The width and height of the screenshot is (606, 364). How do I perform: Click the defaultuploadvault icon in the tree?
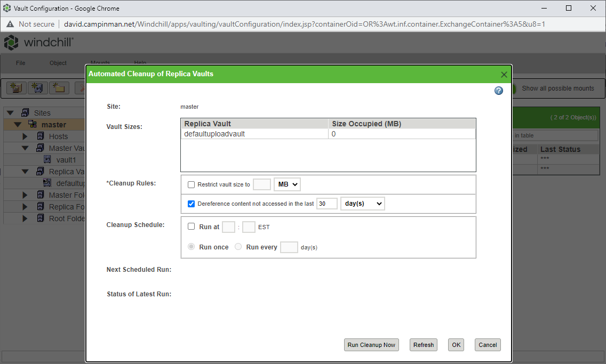tap(46, 183)
